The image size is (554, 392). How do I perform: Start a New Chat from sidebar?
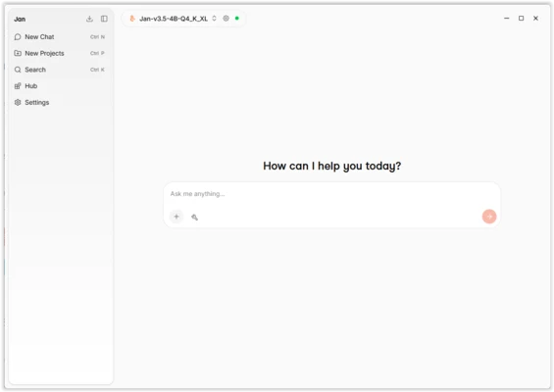(x=60, y=36)
